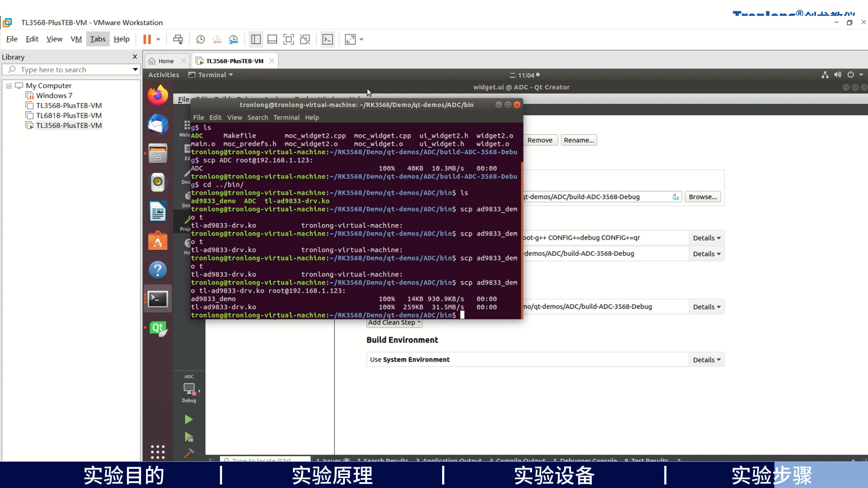
Task: Open the Terminal menu in terminal window
Action: coord(287,117)
